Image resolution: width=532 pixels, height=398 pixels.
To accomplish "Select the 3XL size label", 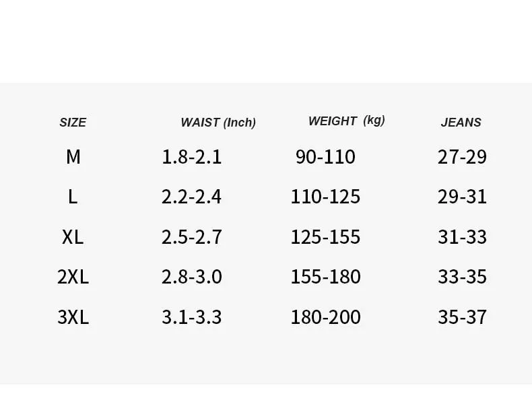I will pyautogui.click(x=73, y=317).
